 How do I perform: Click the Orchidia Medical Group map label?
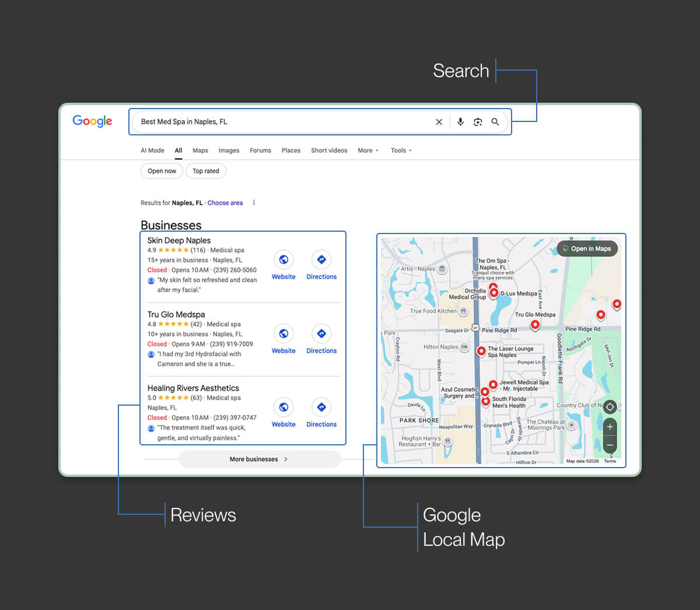pyautogui.click(x=468, y=294)
